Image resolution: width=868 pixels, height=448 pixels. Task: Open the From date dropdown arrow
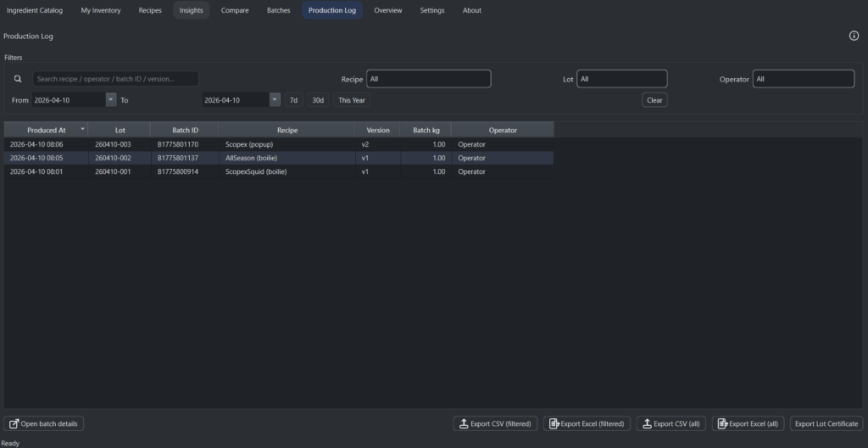click(111, 100)
